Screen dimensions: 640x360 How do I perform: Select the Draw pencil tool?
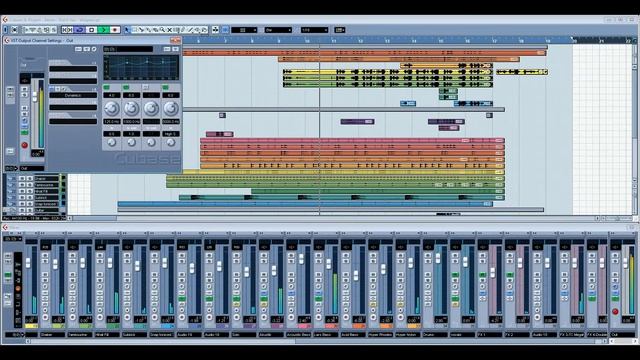pyautogui.click(x=183, y=30)
